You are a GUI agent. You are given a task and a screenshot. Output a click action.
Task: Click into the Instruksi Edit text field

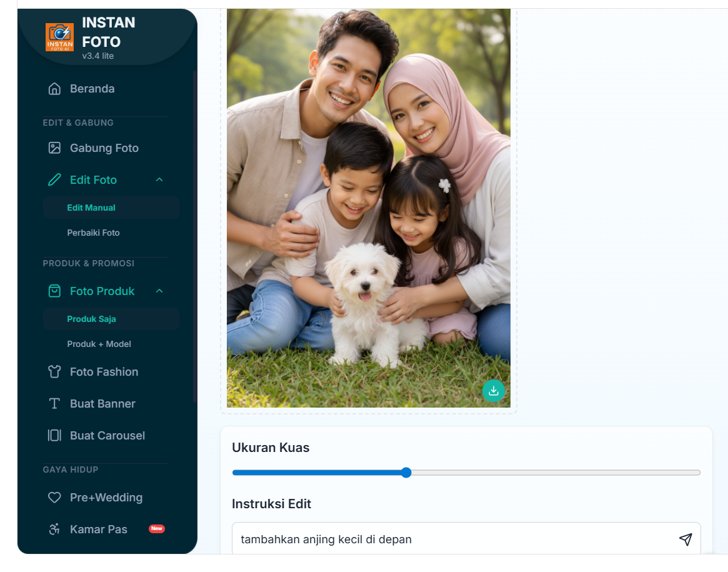click(450, 539)
